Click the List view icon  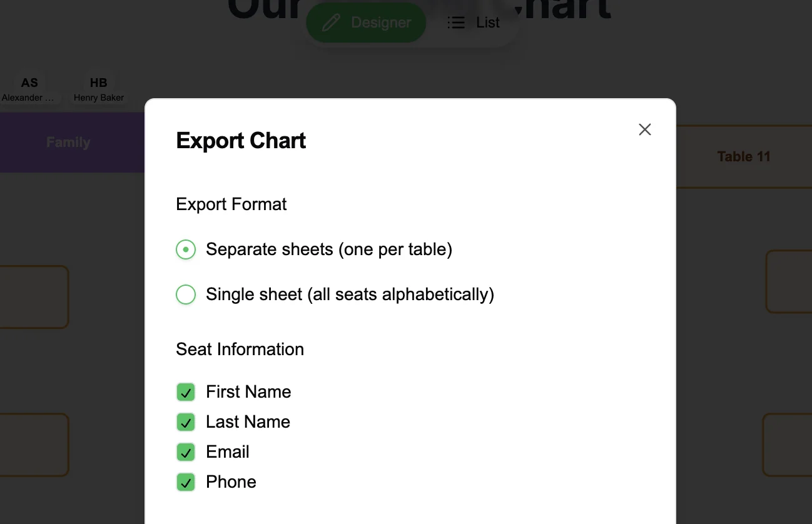coord(456,23)
